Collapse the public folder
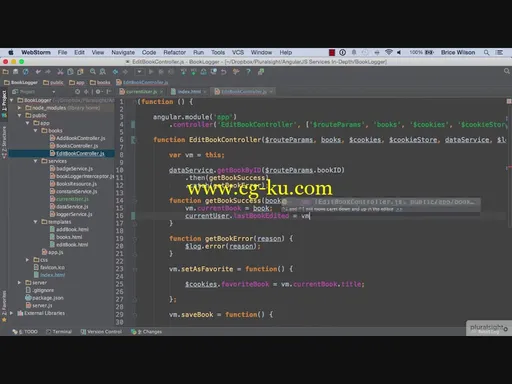Viewport: 512px width, 384px height. (19, 115)
